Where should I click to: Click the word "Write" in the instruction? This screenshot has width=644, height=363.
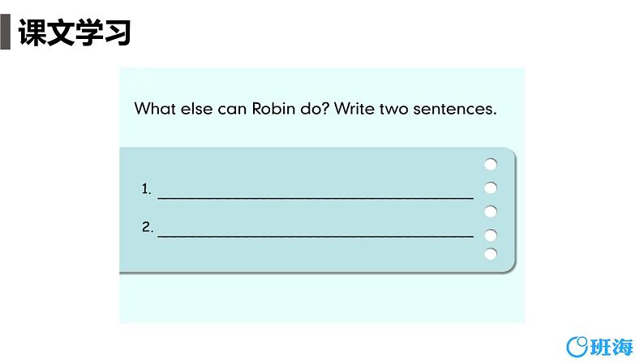point(354,109)
